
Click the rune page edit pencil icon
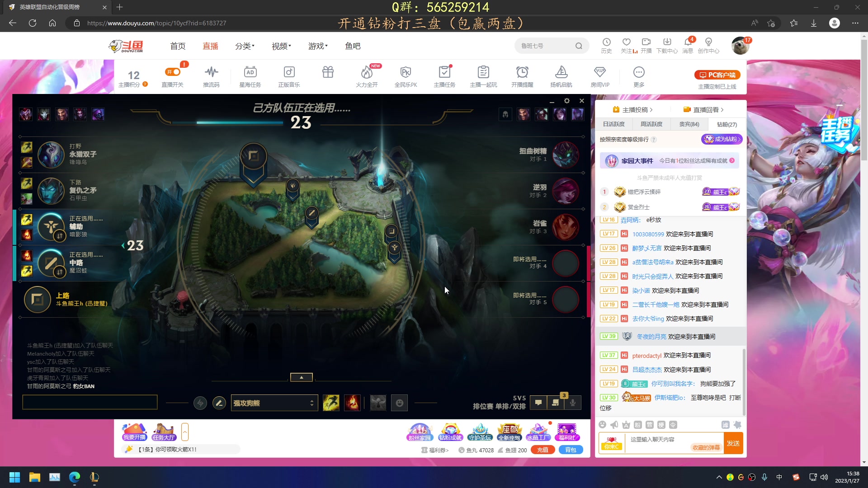219,403
